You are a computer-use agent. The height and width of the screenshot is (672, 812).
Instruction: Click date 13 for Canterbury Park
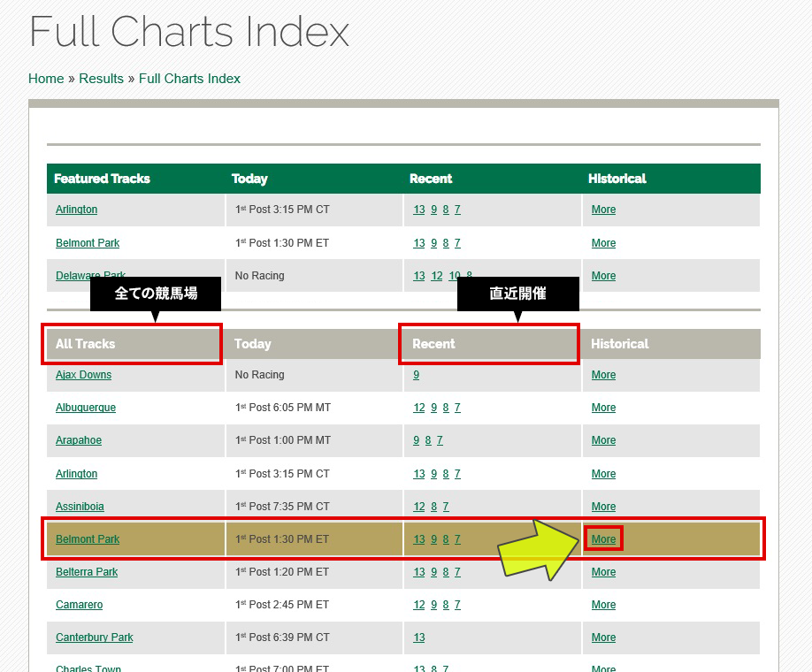(x=419, y=638)
